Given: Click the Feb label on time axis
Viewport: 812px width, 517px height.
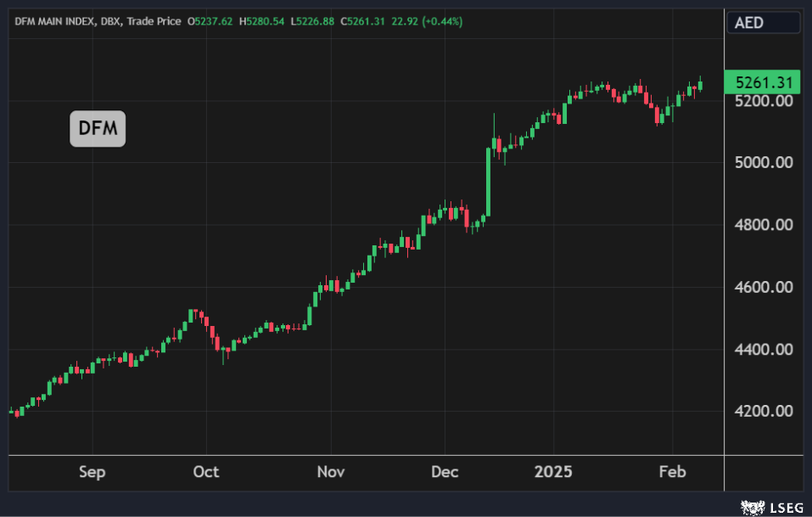Looking at the screenshot, I should pos(672,472).
